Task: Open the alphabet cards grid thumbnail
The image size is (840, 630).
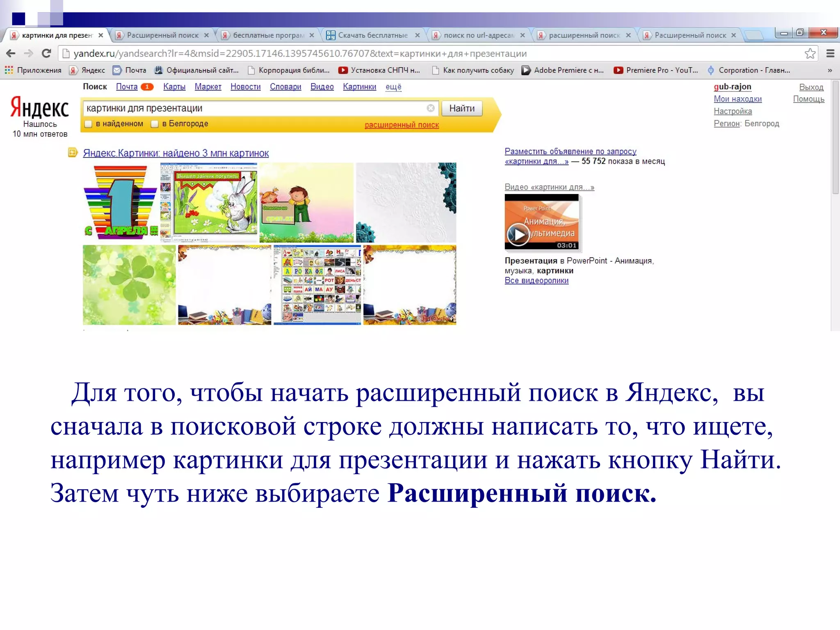Action: pos(317,285)
